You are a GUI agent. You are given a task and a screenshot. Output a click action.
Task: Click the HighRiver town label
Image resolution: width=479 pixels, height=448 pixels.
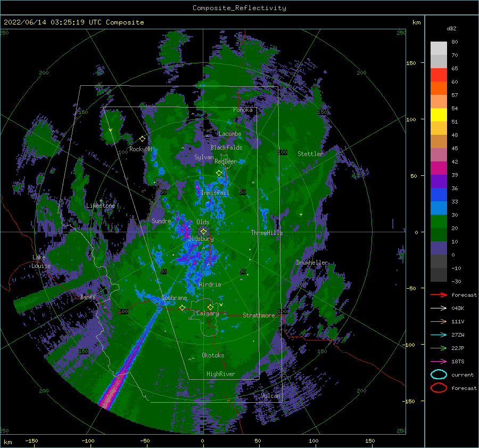coord(221,374)
